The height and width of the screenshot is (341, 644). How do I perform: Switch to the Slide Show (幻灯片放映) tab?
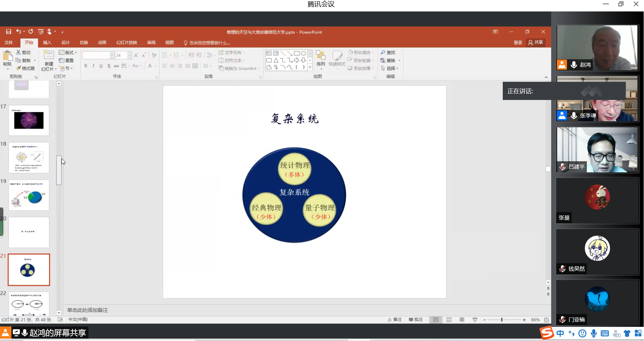[126, 43]
